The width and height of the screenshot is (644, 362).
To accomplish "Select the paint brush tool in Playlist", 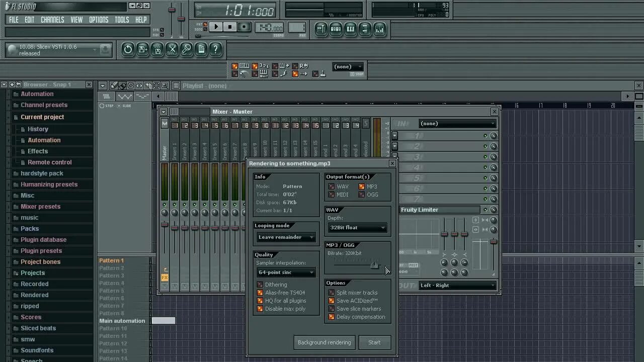I will [x=122, y=85].
